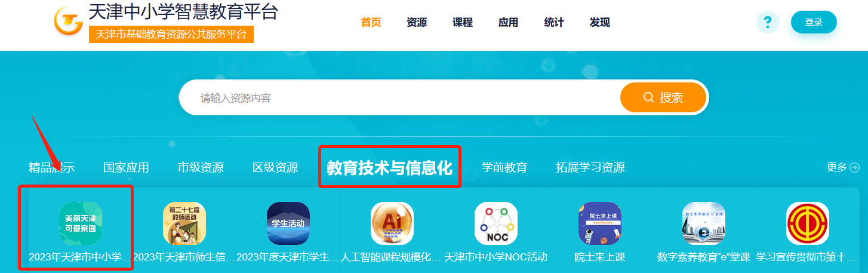Image resolution: width=868 pixels, height=273 pixels.
Task: Click the platform logo at top left
Action: pyautogui.click(x=69, y=22)
